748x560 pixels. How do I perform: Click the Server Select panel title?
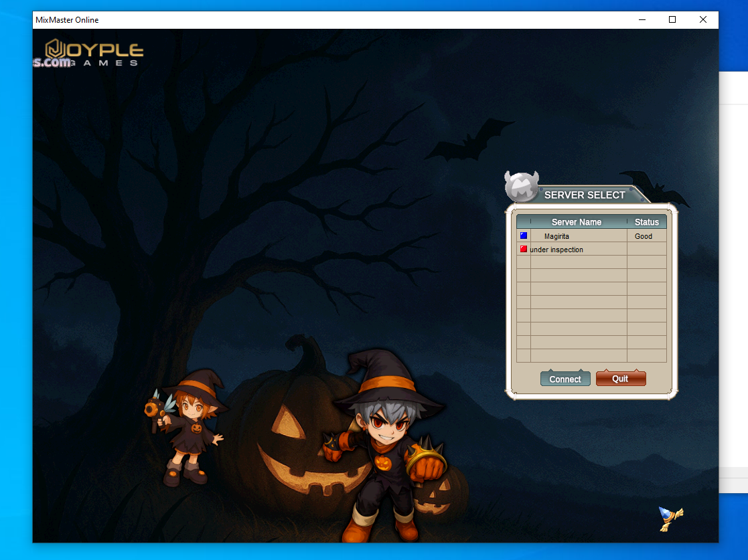(x=585, y=195)
